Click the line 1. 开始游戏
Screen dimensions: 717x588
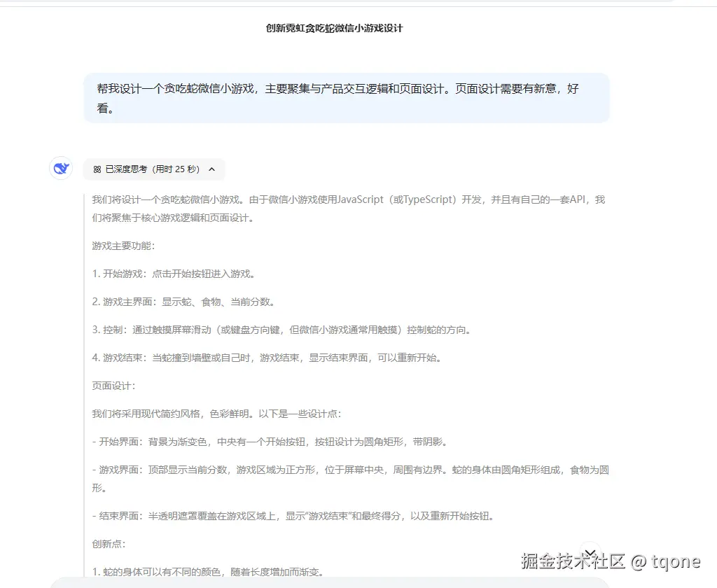click(174, 274)
